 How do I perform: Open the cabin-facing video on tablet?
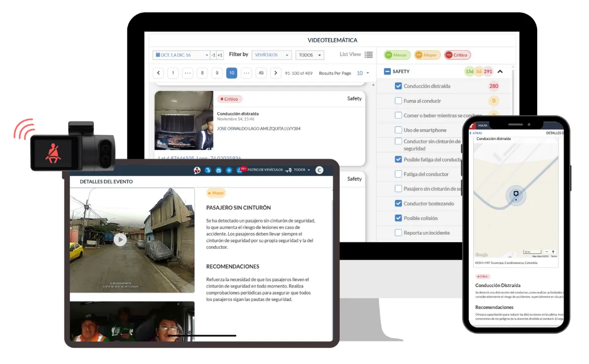tap(132, 322)
